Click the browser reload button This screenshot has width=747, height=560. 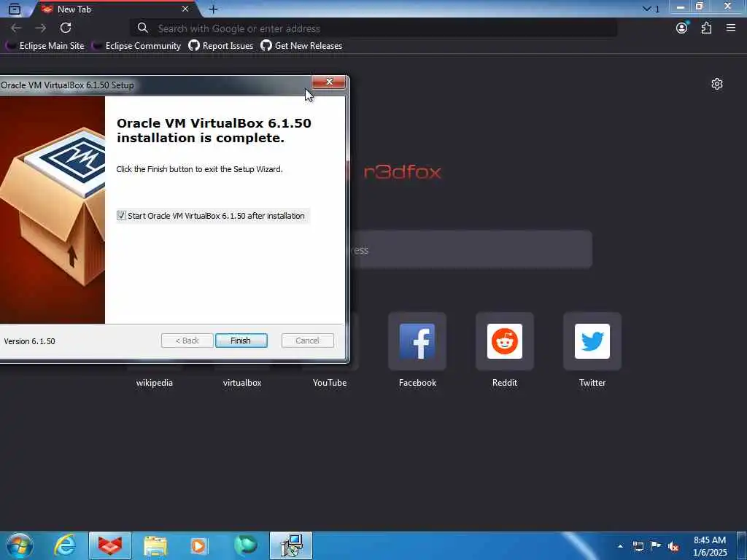click(x=66, y=28)
